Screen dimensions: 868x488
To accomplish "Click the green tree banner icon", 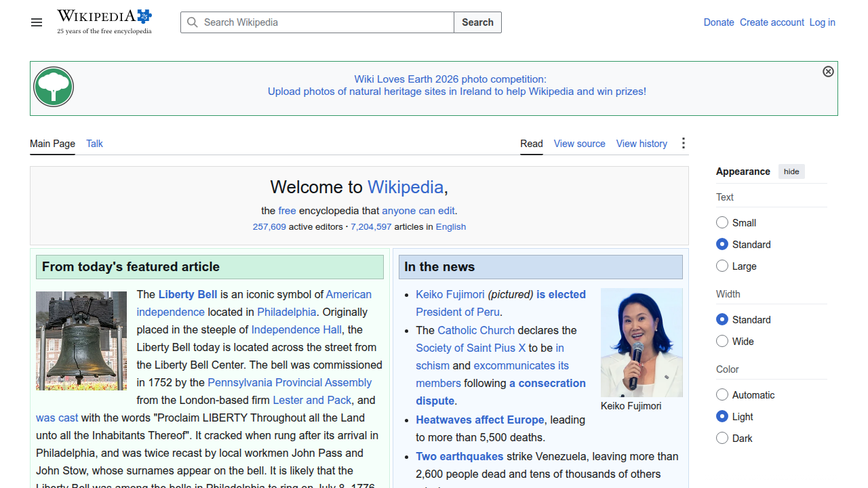I will click(54, 87).
